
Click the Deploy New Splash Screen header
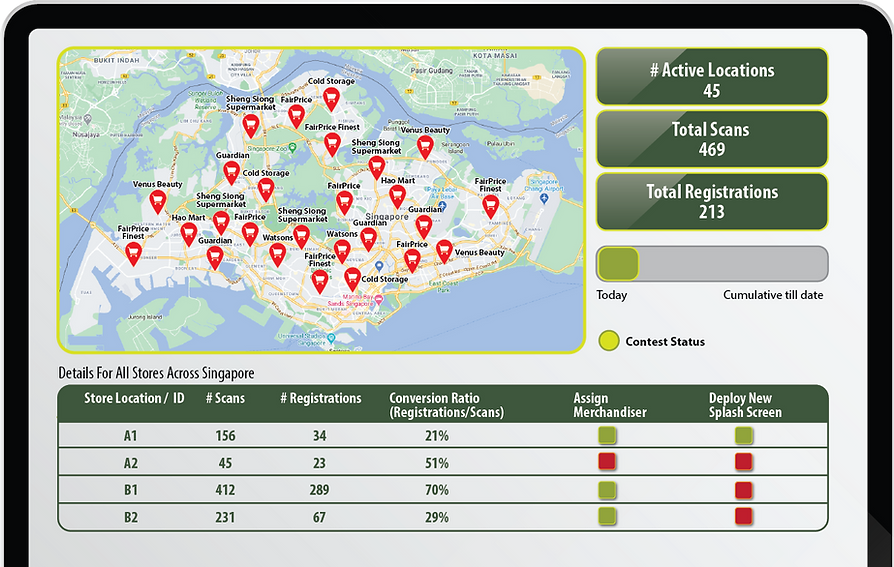745,405
